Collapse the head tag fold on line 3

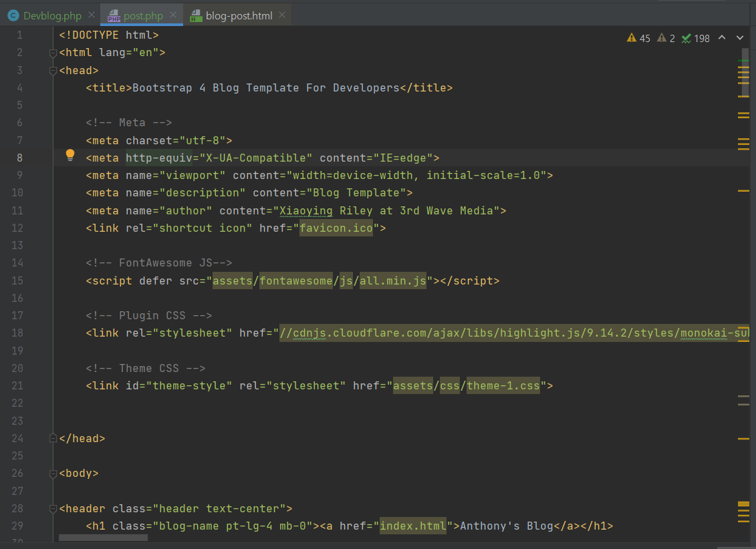point(53,71)
